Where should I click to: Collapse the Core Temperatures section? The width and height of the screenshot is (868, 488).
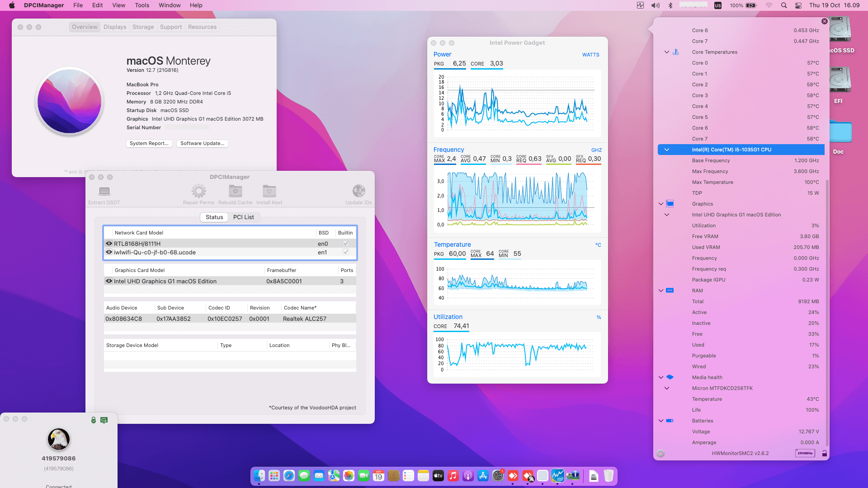click(x=666, y=52)
